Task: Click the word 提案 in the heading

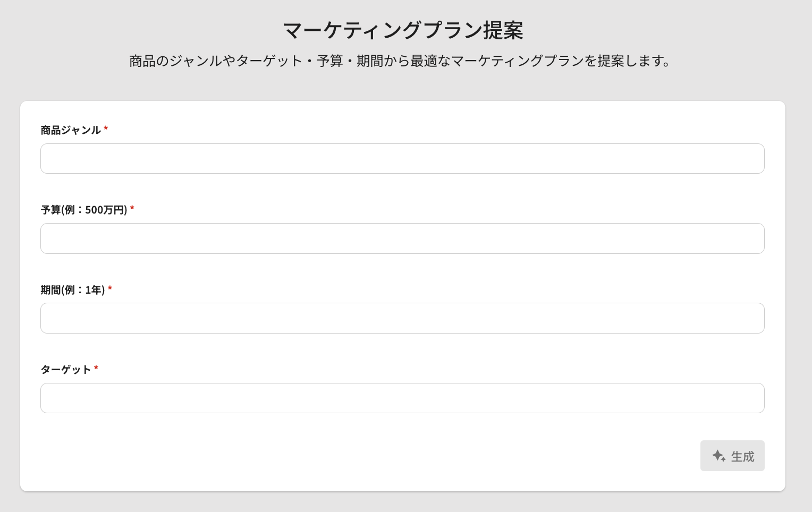Action: point(503,30)
